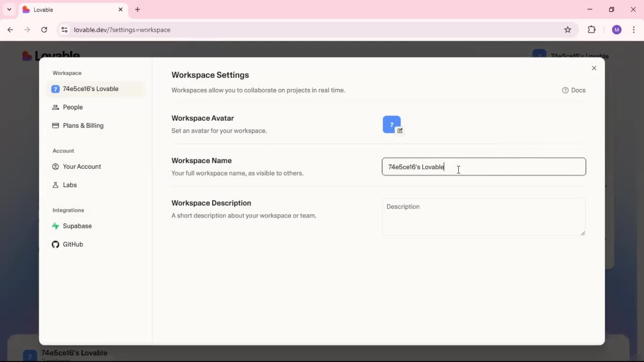644x362 pixels.
Task: Go back to the previous page
Action: [x=10, y=30]
